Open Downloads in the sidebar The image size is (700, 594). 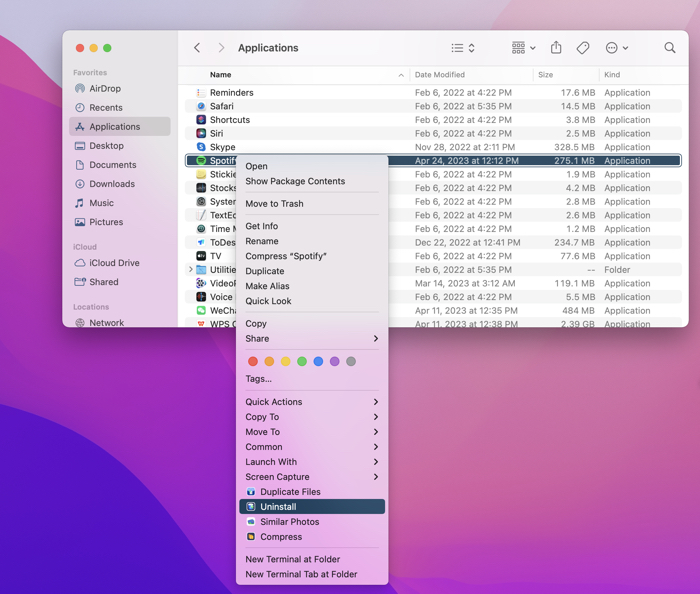point(111,184)
